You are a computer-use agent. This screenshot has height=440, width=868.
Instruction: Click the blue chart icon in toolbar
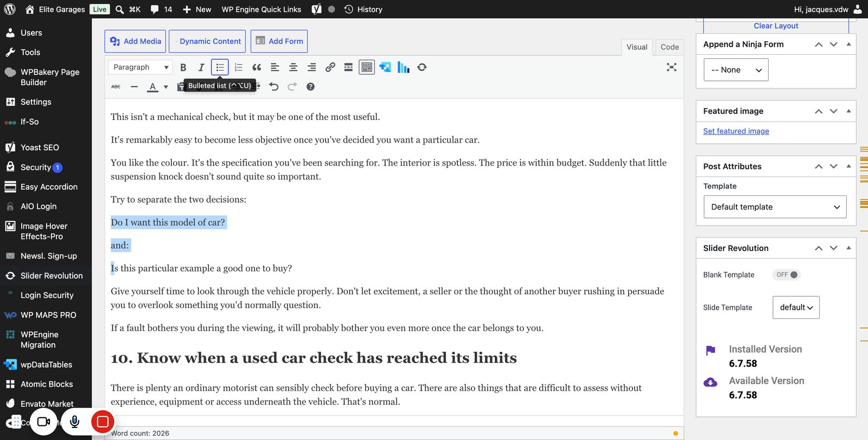coord(403,67)
